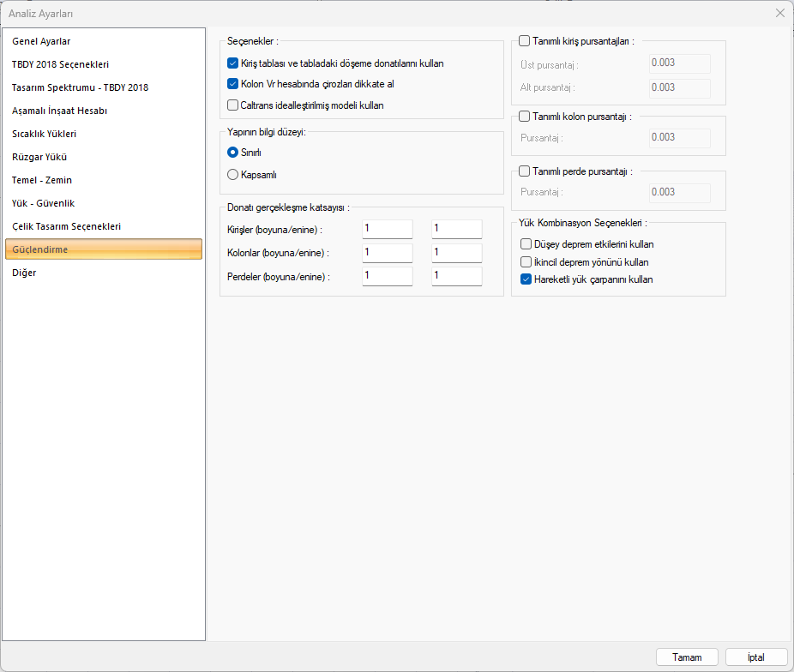Click kolon Pursantaj value field
Viewport: 794px width, 672px height.
680,138
